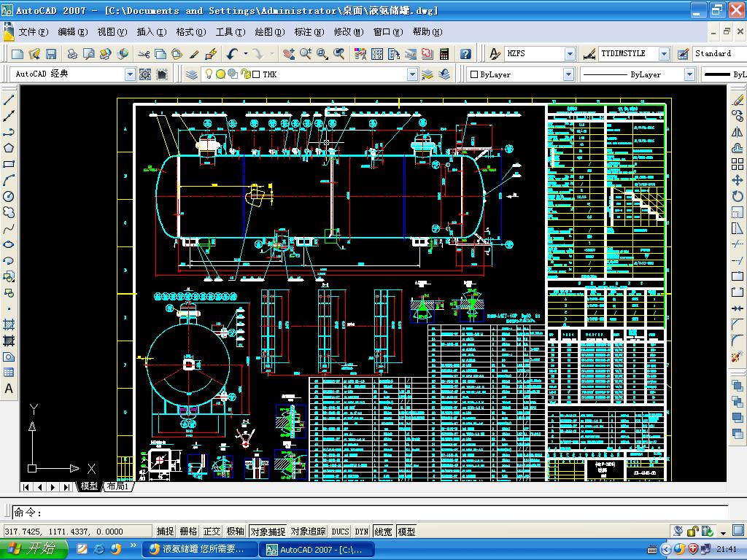Click the Pan realtime icon
The image size is (747, 560).
tap(289, 54)
